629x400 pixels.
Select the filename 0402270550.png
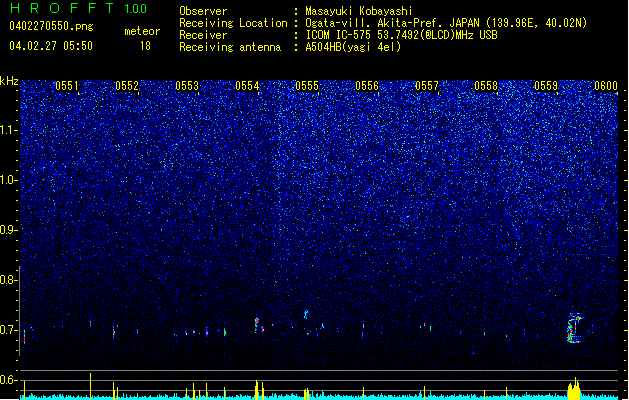coord(51,26)
